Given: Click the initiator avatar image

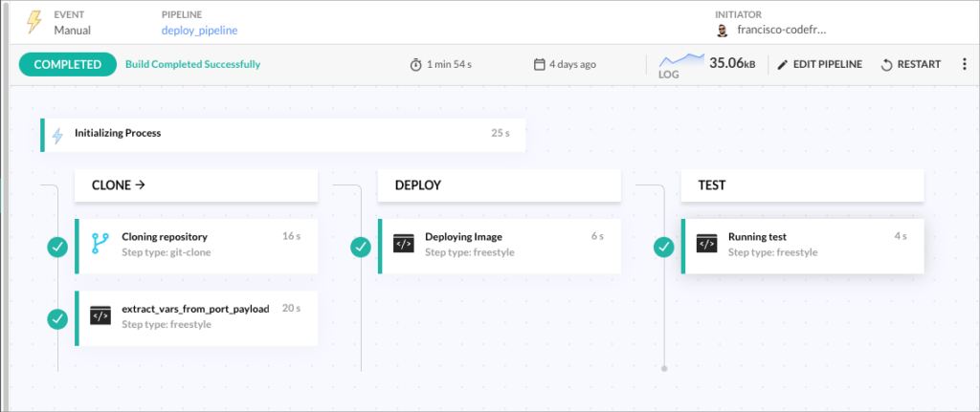Looking at the screenshot, I should (x=723, y=31).
